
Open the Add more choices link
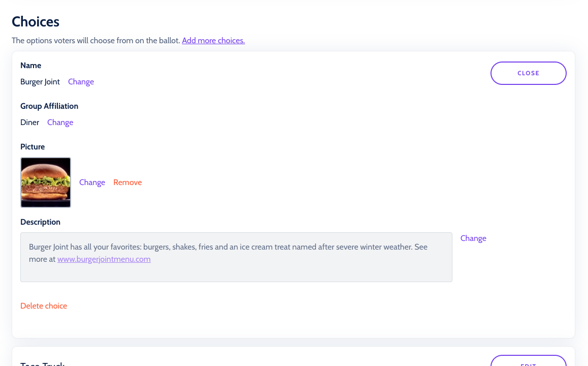[x=213, y=41]
